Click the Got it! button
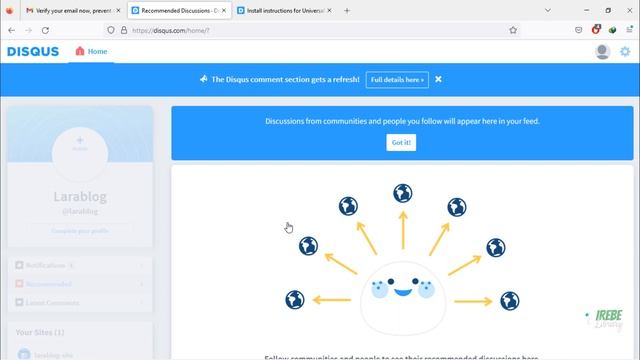 (x=401, y=142)
